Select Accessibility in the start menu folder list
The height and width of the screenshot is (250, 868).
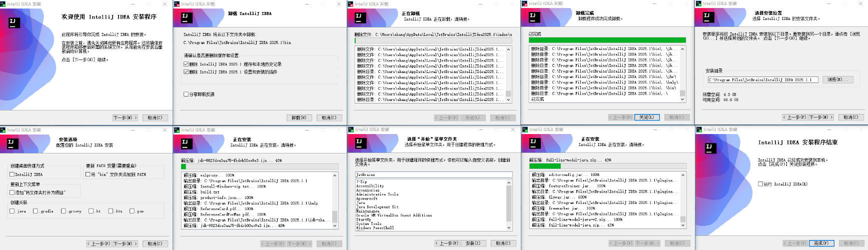pos(370,186)
